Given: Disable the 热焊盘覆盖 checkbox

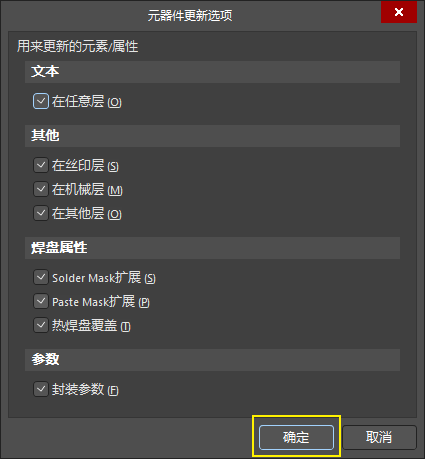Looking at the screenshot, I should [41, 325].
